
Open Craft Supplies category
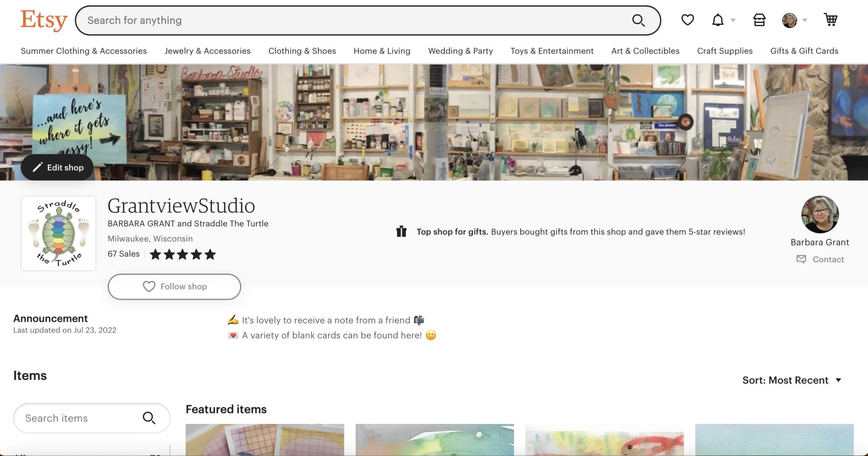pyautogui.click(x=725, y=51)
